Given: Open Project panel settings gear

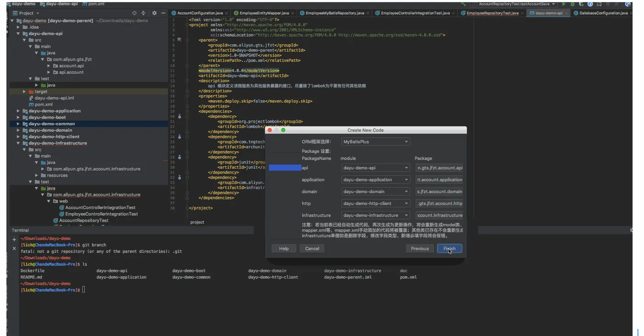Looking at the screenshot, I should (x=154, y=13).
